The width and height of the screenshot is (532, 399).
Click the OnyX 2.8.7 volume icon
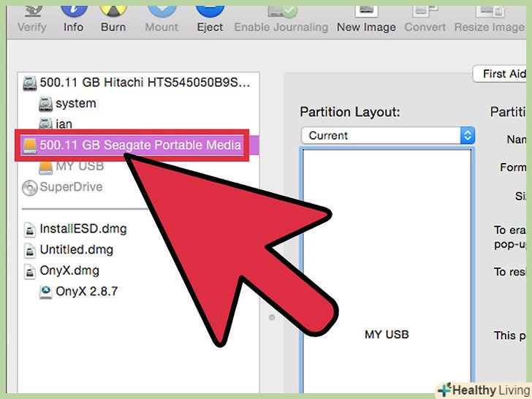[x=45, y=292]
